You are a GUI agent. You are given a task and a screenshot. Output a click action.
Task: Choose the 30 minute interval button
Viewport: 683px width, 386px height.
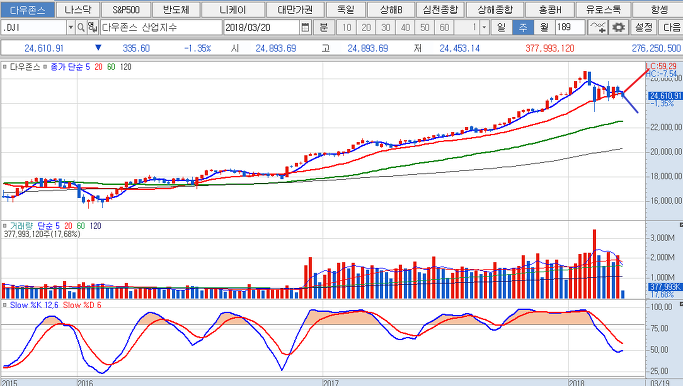[x=386, y=27]
